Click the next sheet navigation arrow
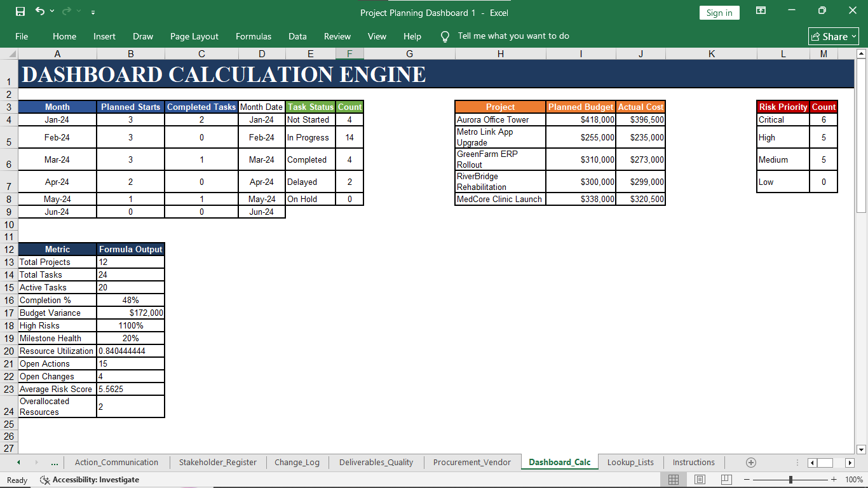Screen dimensions: 868x488 (x=36, y=462)
